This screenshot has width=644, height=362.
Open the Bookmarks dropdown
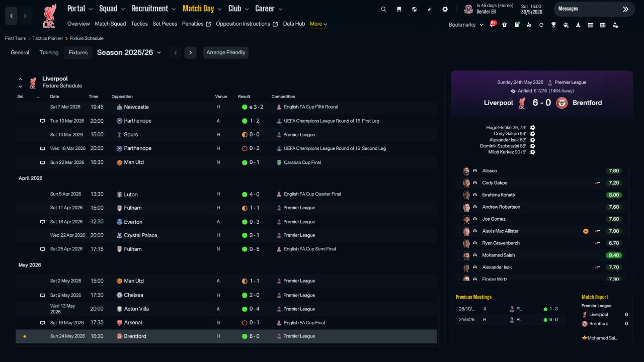click(466, 25)
